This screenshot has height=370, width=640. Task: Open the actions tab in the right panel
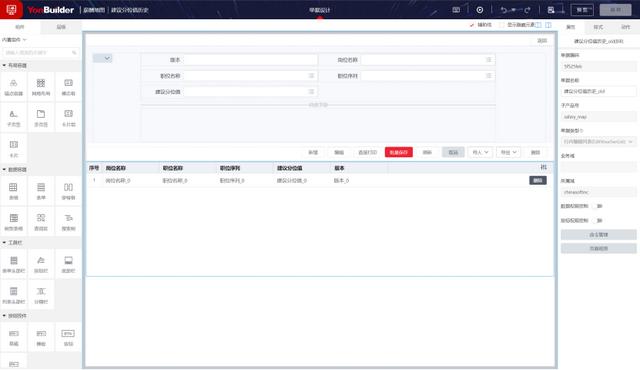(625, 27)
